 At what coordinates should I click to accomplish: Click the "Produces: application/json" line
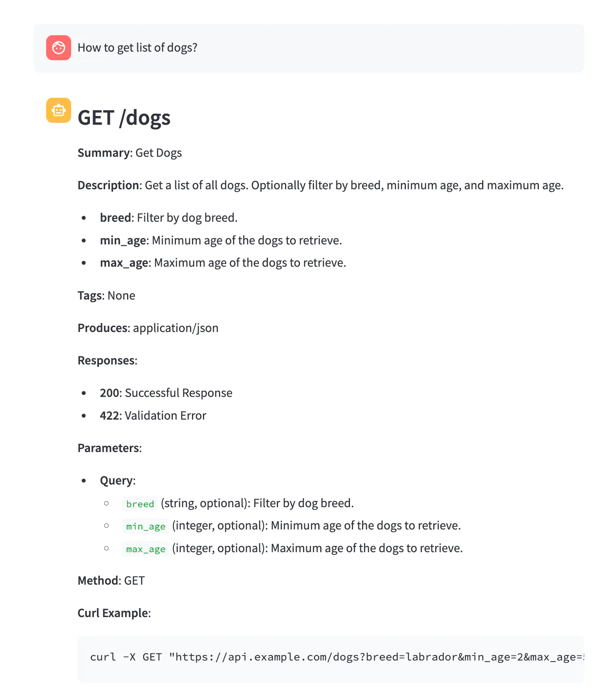[148, 328]
